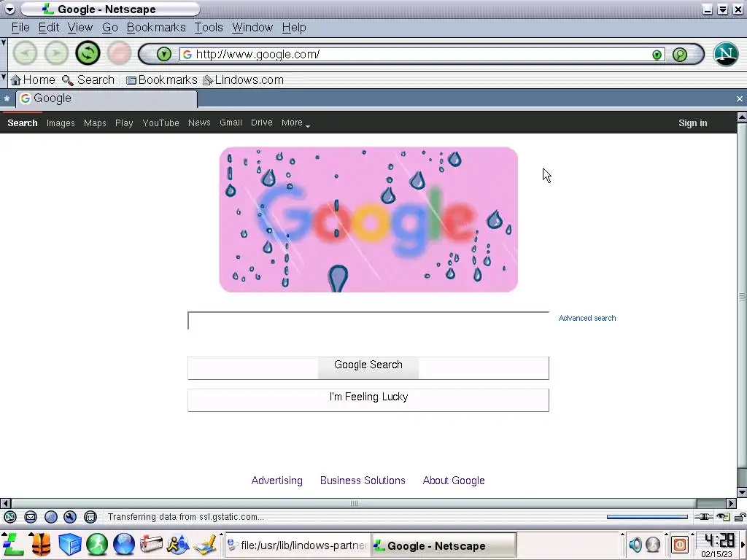Open Gmail from Google's top bar
The height and width of the screenshot is (560, 747).
(231, 122)
